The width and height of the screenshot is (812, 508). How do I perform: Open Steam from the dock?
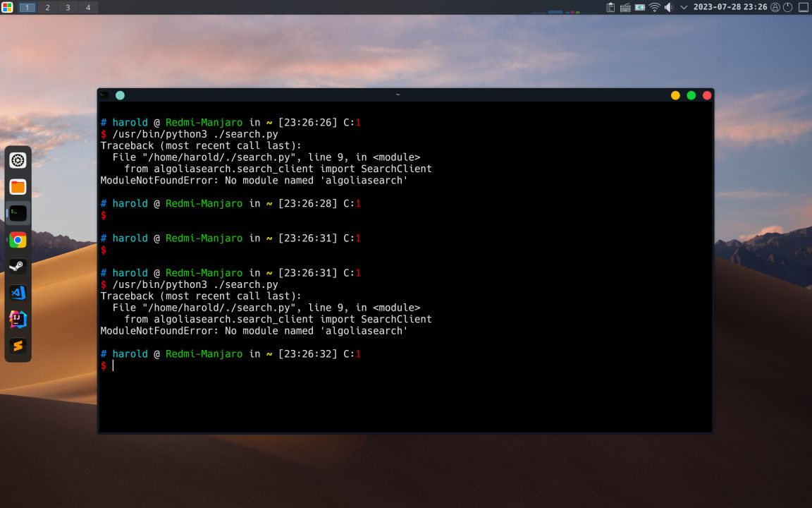point(18,267)
